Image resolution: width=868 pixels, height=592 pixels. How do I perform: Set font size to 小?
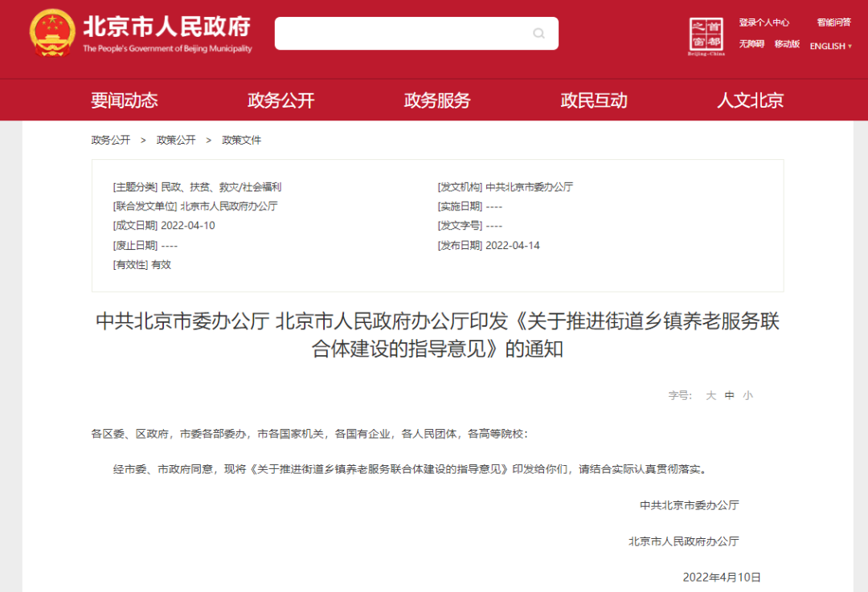[x=748, y=395]
